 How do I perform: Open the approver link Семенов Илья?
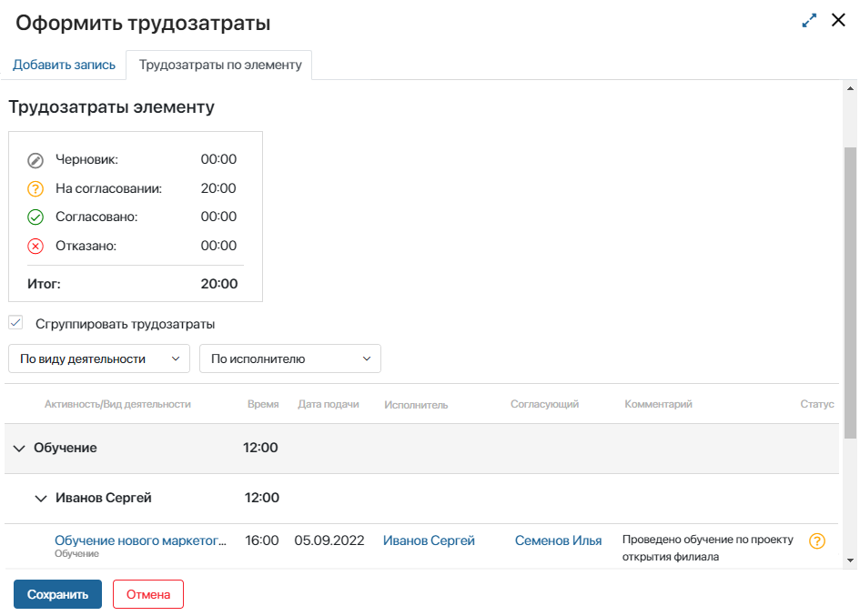pyautogui.click(x=559, y=540)
